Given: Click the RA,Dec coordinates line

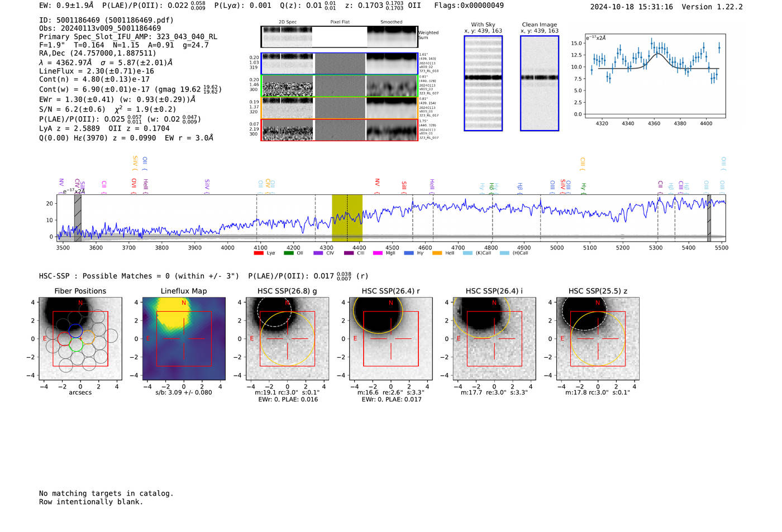Looking at the screenshot, I should tap(97, 53).
